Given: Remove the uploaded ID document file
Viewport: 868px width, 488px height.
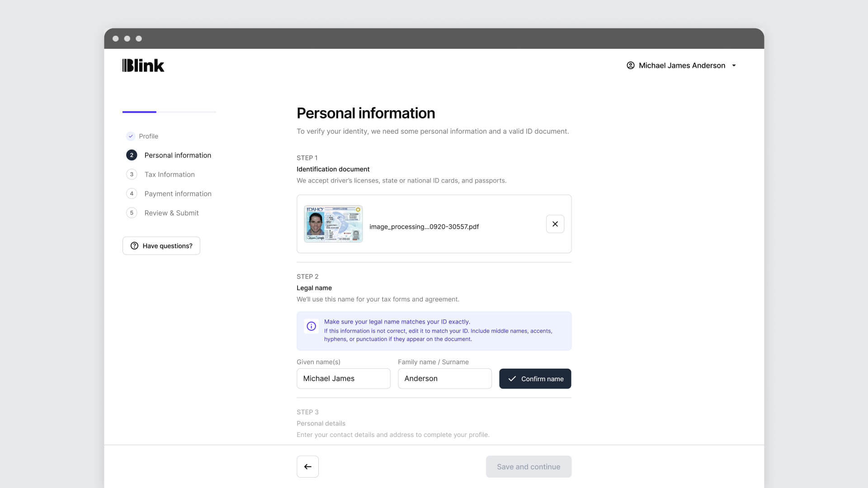Looking at the screenshot, I should click(x=555, y=224).
